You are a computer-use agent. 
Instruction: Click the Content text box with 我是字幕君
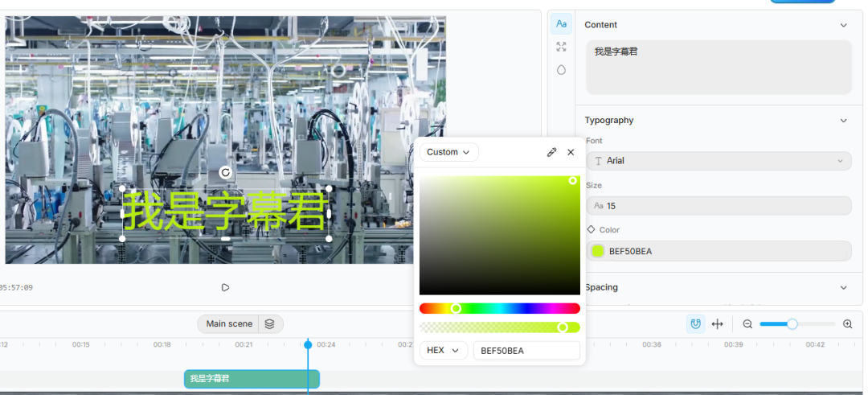719,67
